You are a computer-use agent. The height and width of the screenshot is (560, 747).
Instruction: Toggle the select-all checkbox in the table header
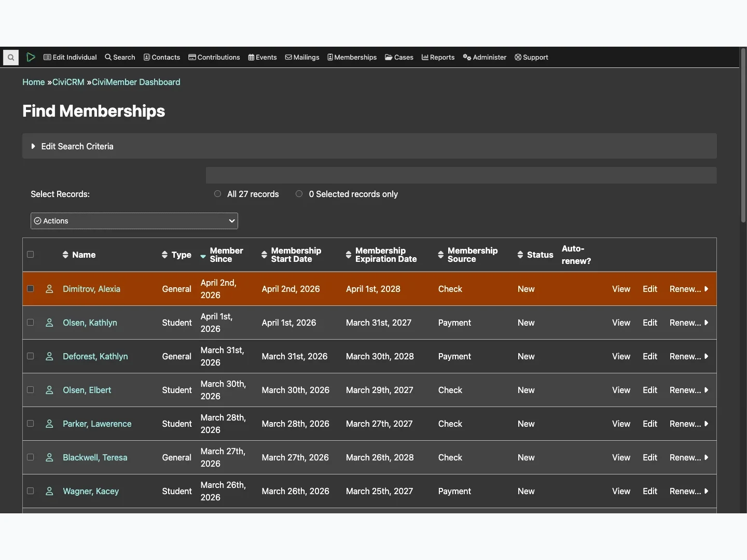(31, 255)
